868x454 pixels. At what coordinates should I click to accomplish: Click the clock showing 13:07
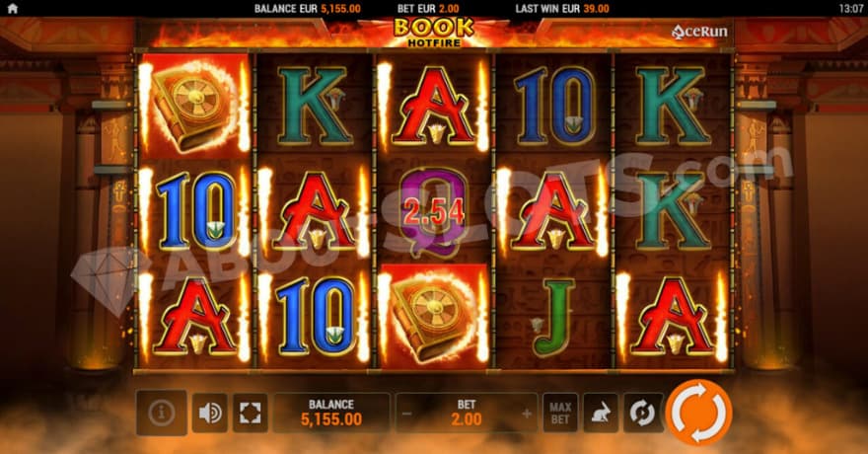[851, 8]
